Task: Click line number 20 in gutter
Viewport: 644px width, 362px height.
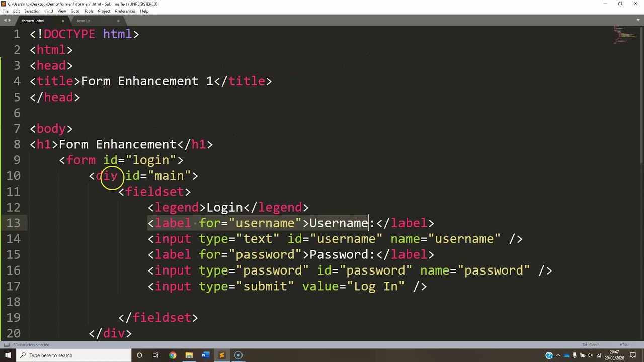Action: [x=14, y=333]
